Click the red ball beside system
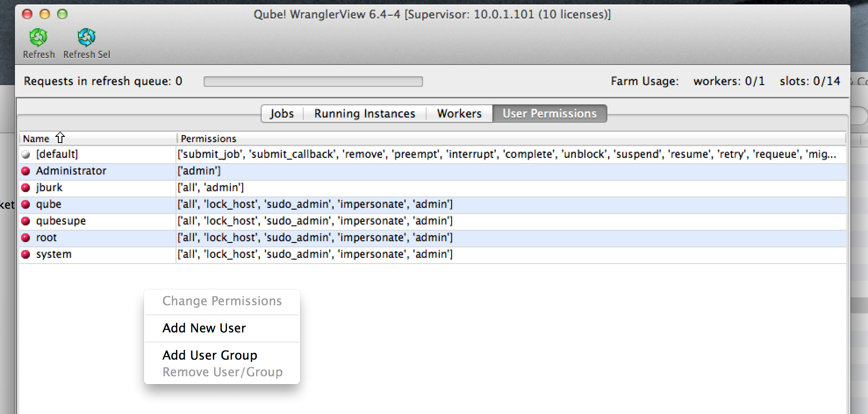 click(26, 254)
